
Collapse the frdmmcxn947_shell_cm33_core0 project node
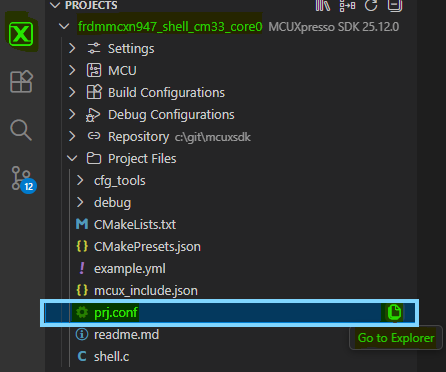coord(64,26)
